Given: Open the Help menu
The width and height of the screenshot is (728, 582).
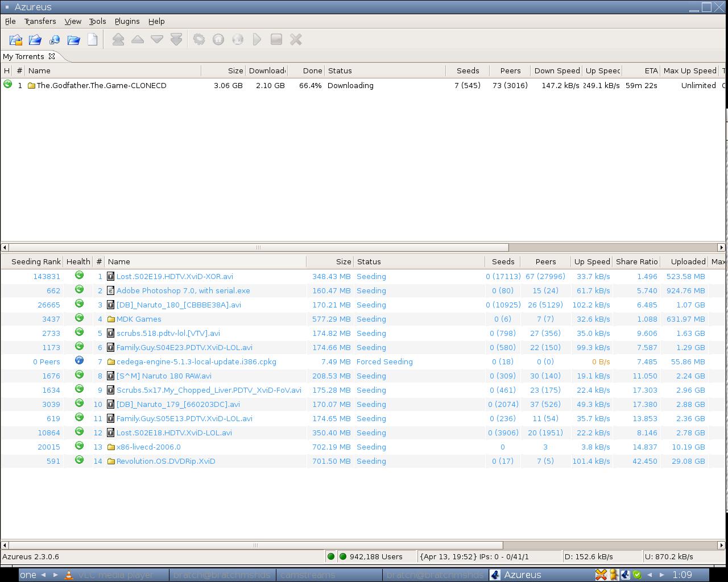Looking at the screenshot, I should tap(156, 21).
